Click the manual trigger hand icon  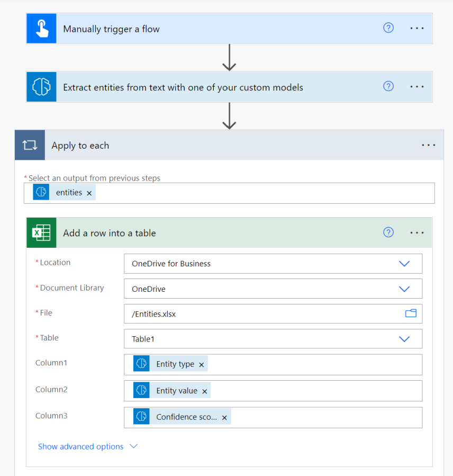tap(41, 28)
